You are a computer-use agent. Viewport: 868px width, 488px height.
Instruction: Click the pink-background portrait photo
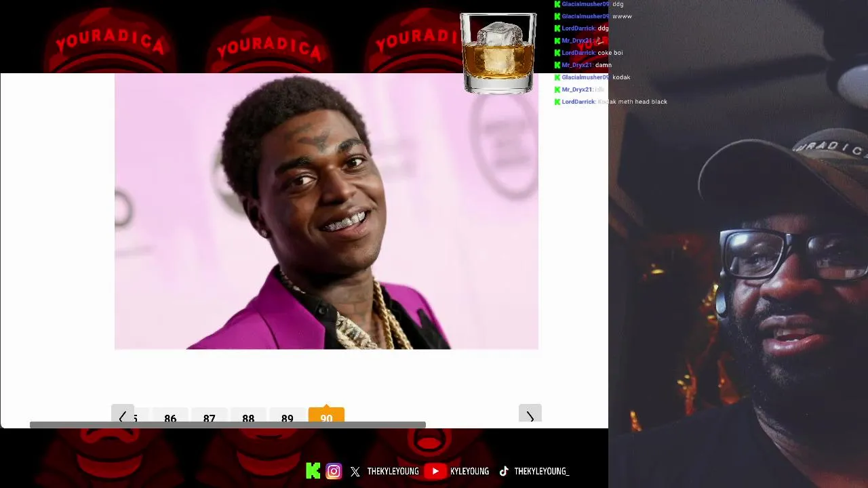(x=326, y=211)
